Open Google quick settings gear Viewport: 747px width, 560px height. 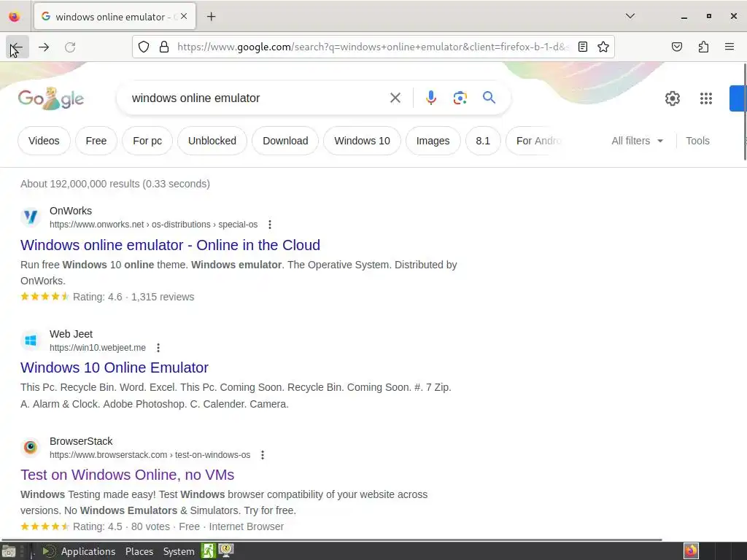[x=672, y=98]
